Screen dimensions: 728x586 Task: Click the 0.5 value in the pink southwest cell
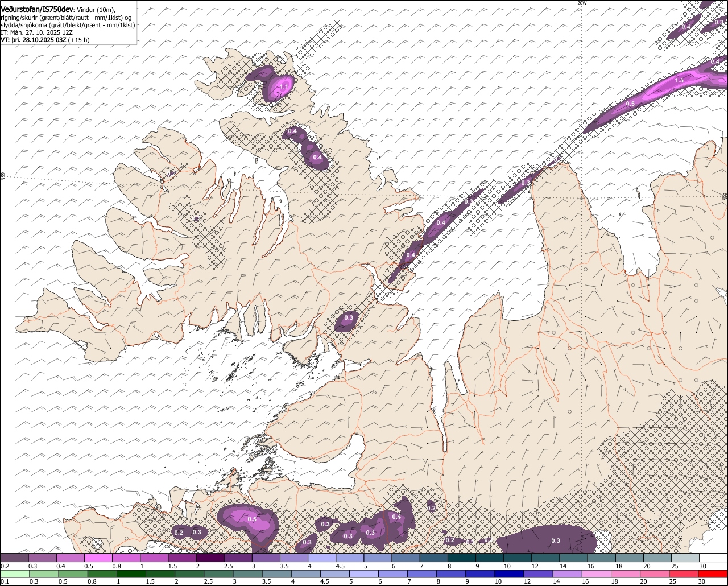[x=252, y=519]
